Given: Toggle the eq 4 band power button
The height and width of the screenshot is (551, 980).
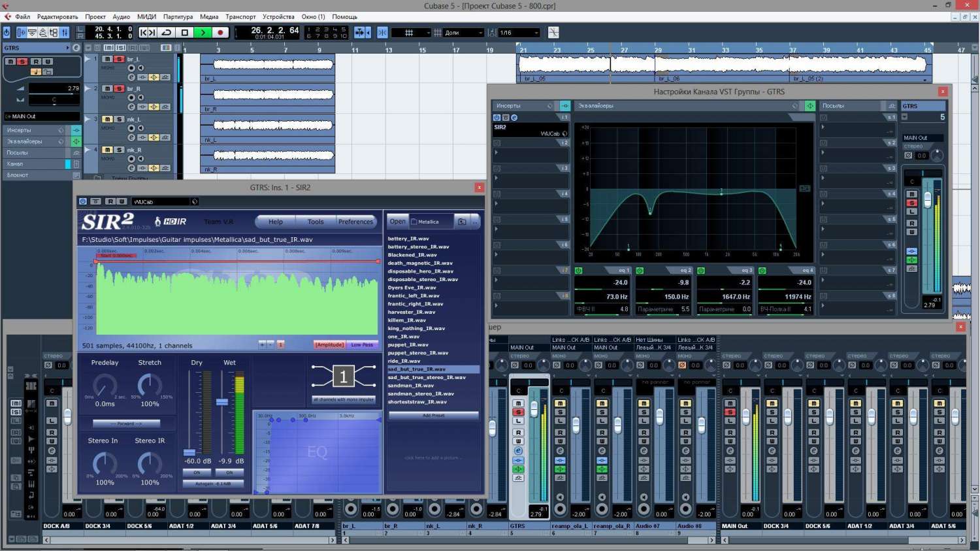Looking at the screenshot, I should coord(762,271).
